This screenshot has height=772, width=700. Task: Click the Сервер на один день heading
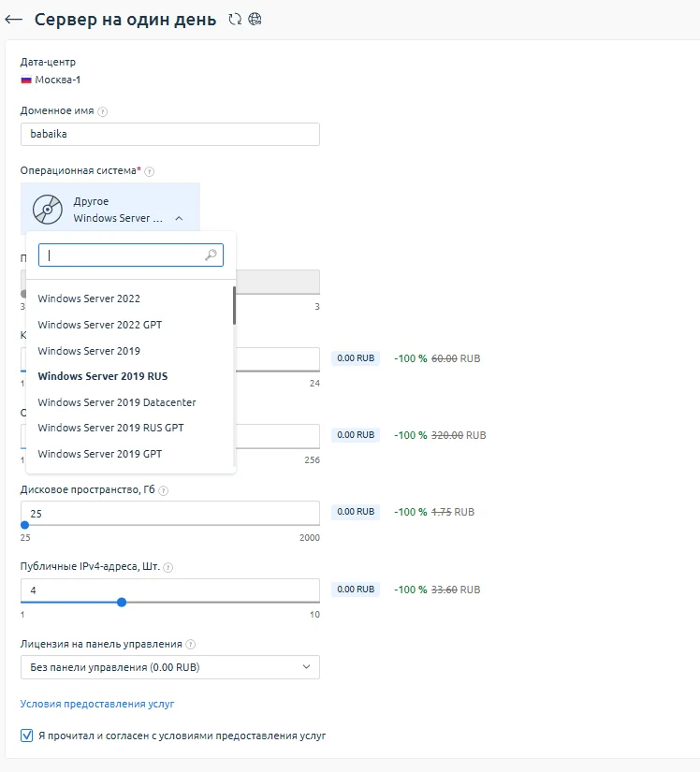pos(125,20)
